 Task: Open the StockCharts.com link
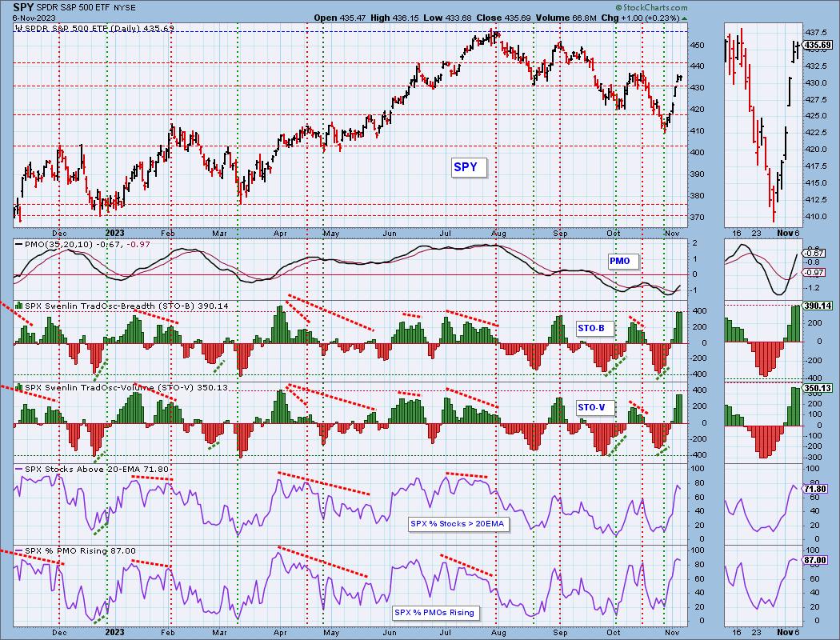pyautogui.click(x=651, y=7)
